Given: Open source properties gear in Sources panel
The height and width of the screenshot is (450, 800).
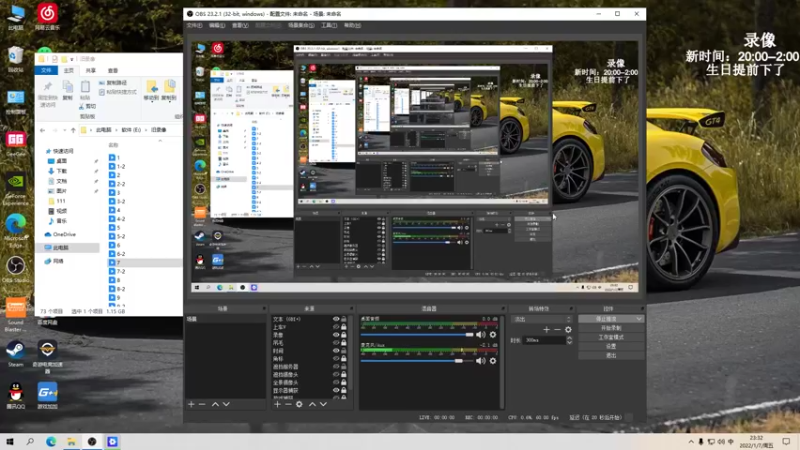Looking at the screenshot, I should coord(299,404).
